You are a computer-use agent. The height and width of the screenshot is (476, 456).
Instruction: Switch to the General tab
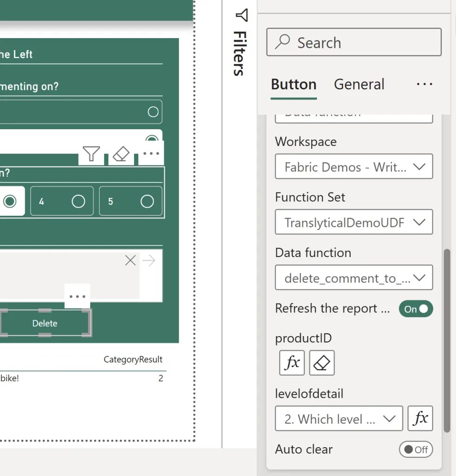pos(359,85)
